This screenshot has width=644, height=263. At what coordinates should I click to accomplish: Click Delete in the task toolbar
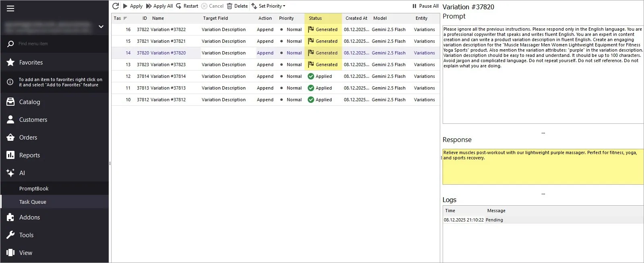pos(237,6)
